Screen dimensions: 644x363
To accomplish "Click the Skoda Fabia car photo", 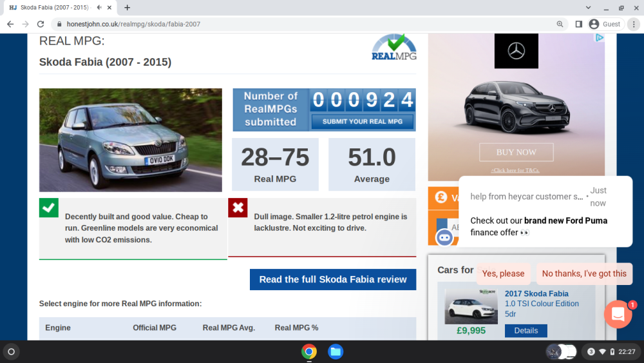I will pos(131,140).
